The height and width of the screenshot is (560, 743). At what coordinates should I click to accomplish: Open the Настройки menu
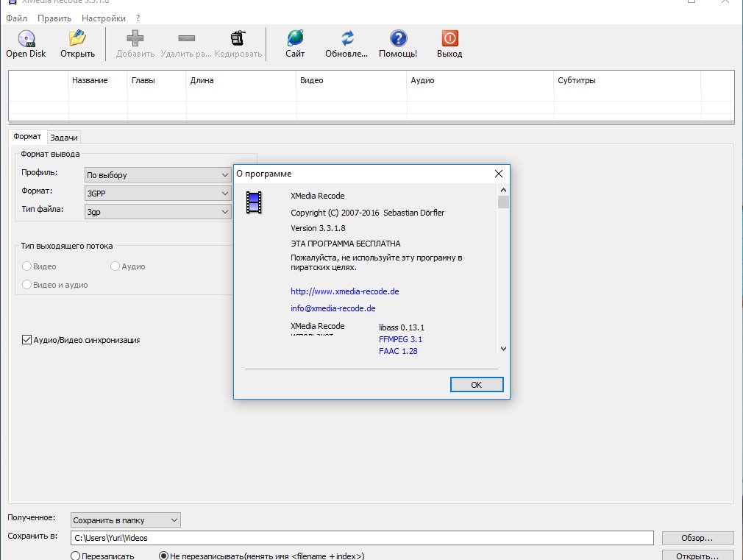[x=103, y=18]
